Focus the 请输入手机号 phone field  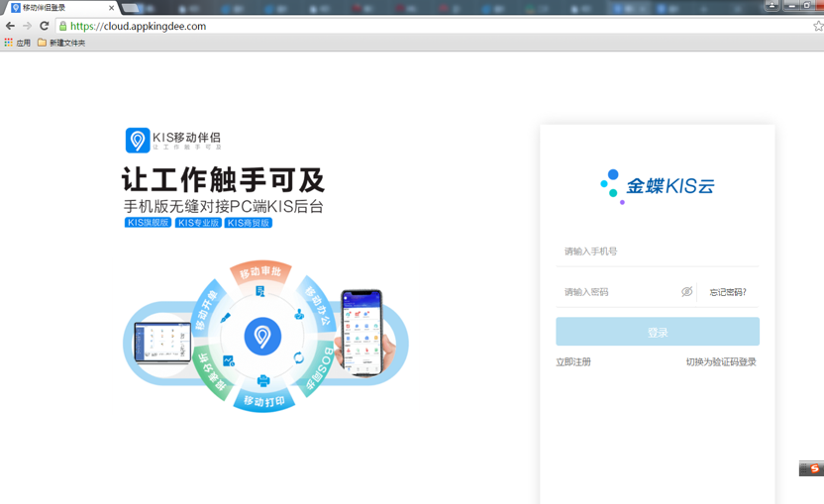coord(658,252)
